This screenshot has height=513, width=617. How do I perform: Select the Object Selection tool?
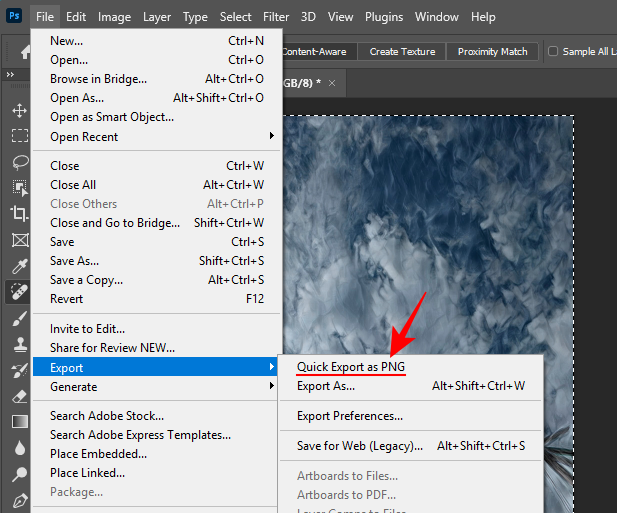click(x=20, y=188)
